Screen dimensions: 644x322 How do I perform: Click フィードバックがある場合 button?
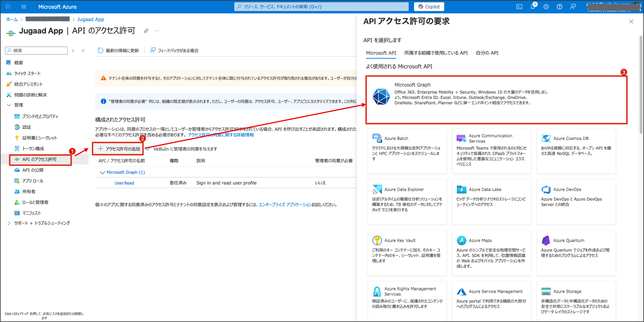174,51
